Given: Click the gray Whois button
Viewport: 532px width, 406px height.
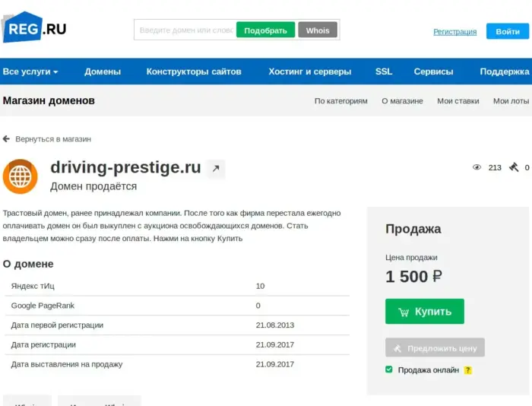Looking at the screenshot, I should tap(318, 30).
